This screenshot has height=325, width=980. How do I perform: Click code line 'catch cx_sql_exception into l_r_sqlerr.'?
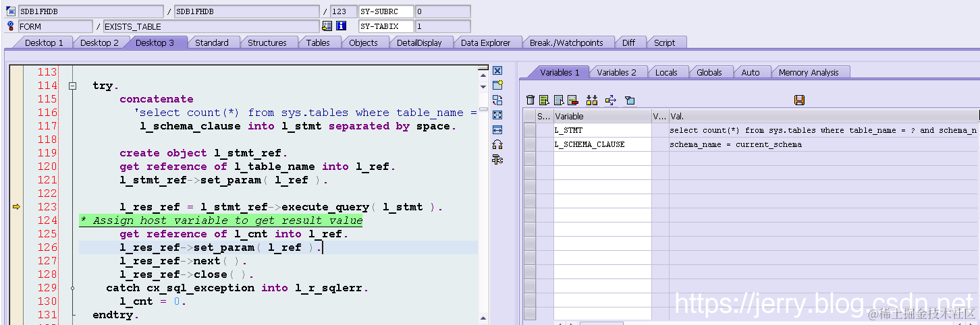[238, 288]
